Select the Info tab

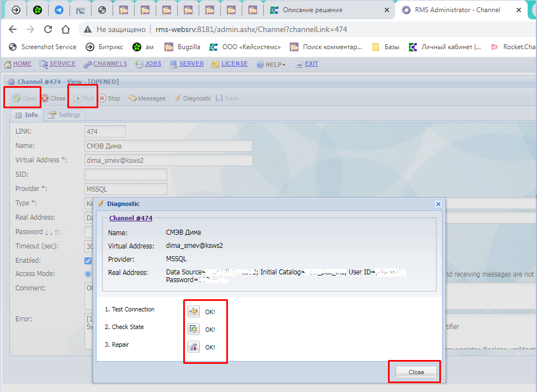point(26,115)
